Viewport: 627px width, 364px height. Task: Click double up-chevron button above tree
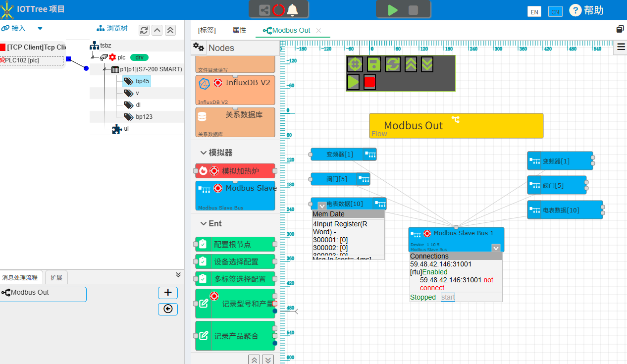pyautogui.click(x=170, y=30)
